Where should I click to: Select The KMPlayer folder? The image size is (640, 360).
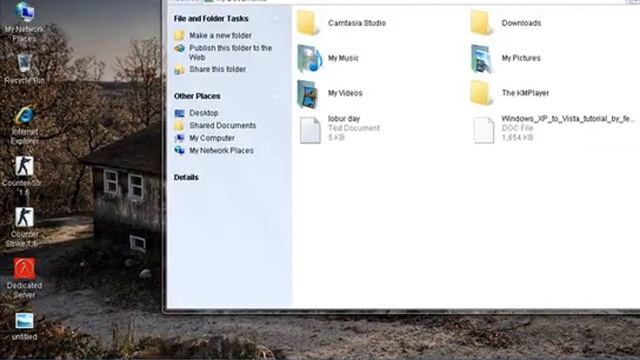tap(510, 93)
